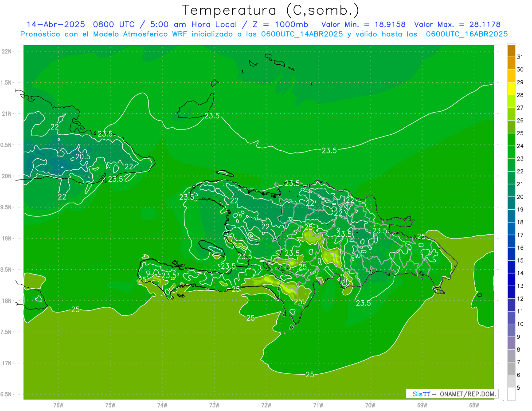Screen dimensions: 532x411
Task: Click the "15" legend scale value
Action: point(520,260)
